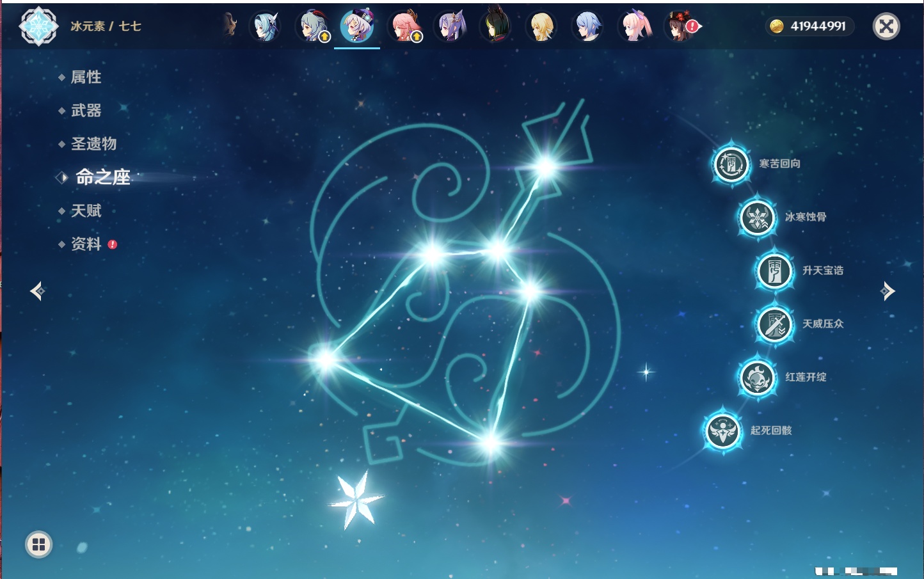The height and width of the screenshot is (579, 924).
Task: Choose Tighnari's dark green-haired avatar
Action: point(496,25)
